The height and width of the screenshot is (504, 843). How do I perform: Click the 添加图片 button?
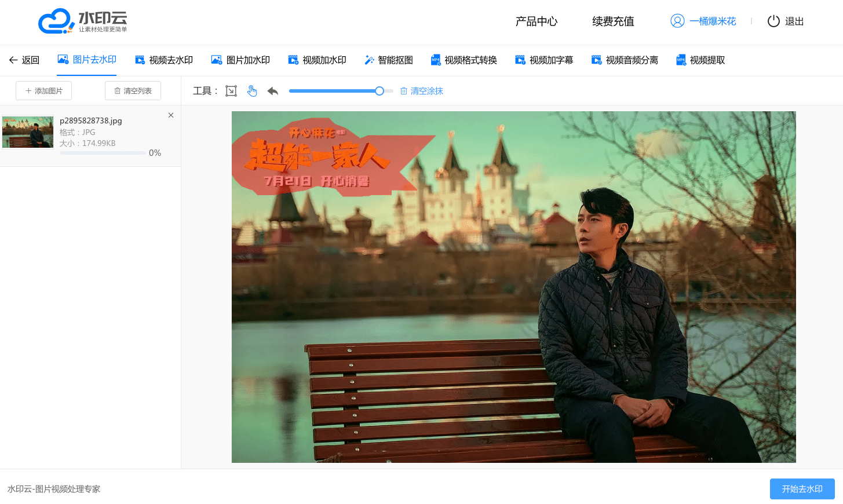point(43,90)
